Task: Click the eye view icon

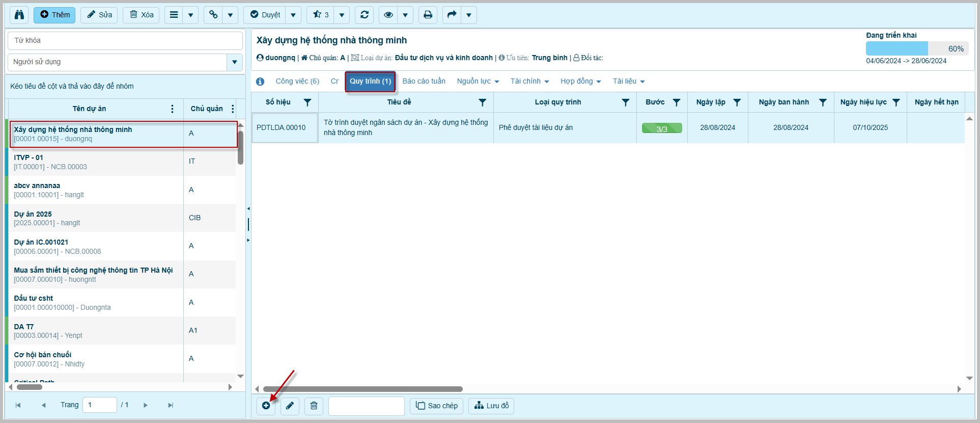Action: (x=388, y=15)
